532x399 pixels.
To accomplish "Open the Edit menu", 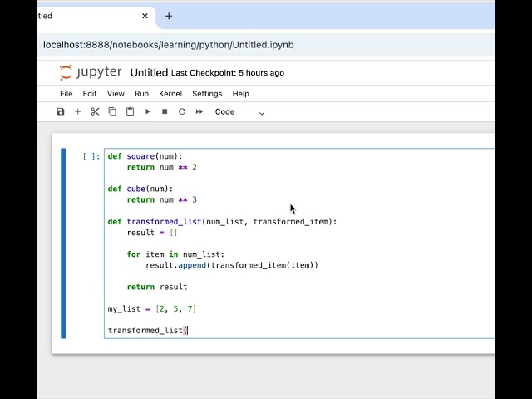I will 90,94.
